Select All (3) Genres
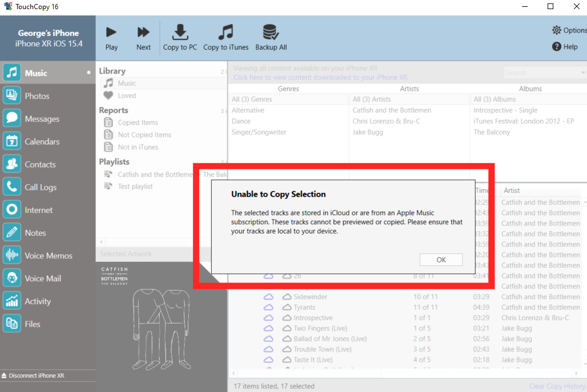Screen dimensions: 587x392 tap(288, 99)
